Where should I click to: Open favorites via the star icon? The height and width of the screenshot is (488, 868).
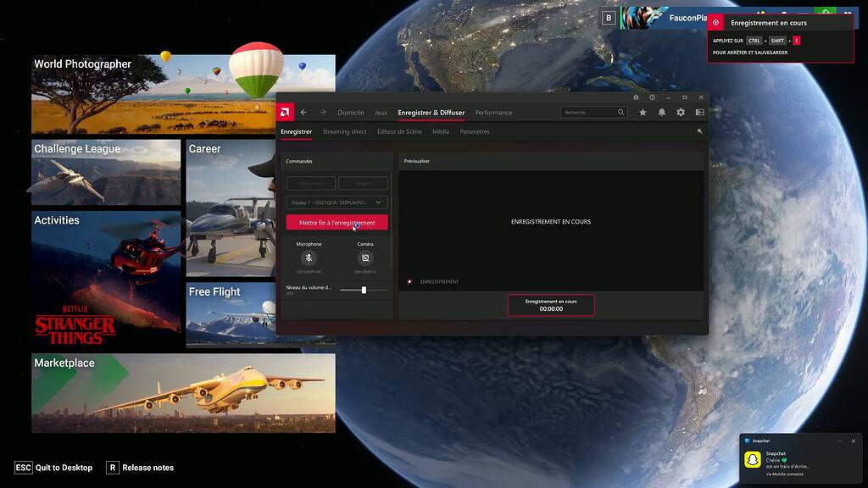click(643, 113)
